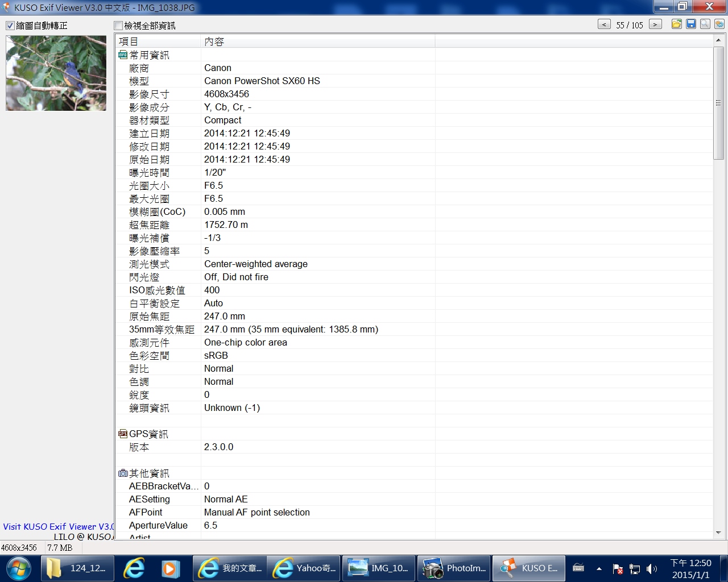
Task: Select the 模糊圈(CoC) value 0.005 mm
Action: [x=225, y=212]
